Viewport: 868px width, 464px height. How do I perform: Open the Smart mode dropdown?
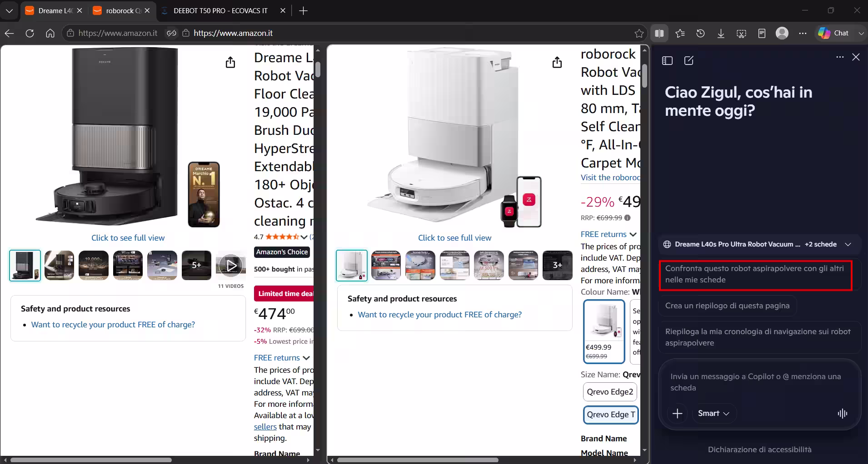coord(713,414)
